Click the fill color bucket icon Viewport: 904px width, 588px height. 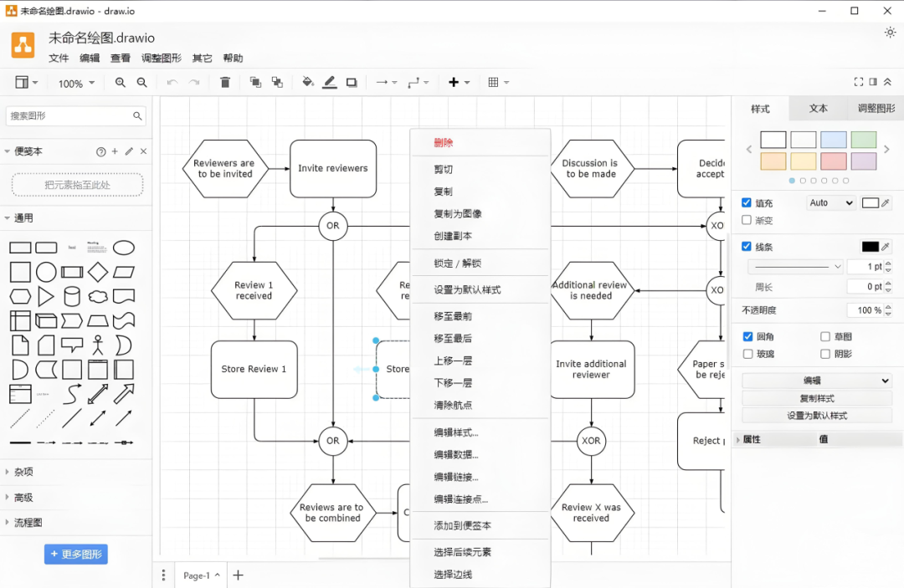click(307, 83)
